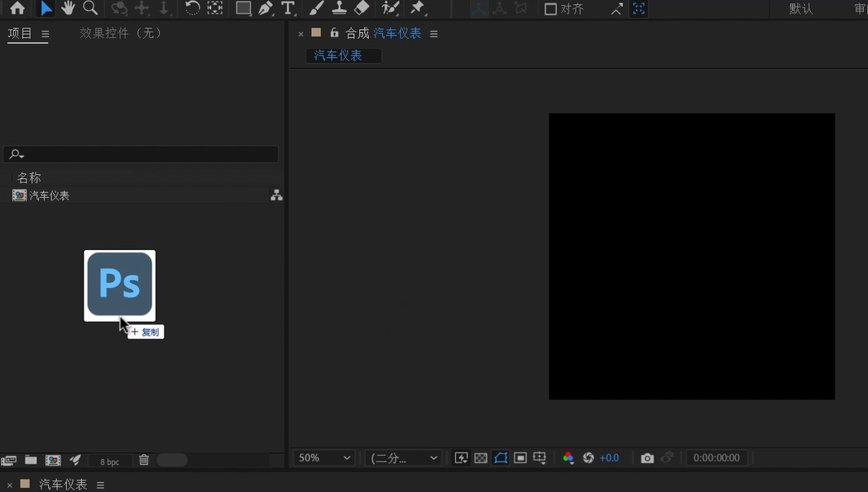
Task: Select the Selection arrow tool
Action: tap(46, 7)
